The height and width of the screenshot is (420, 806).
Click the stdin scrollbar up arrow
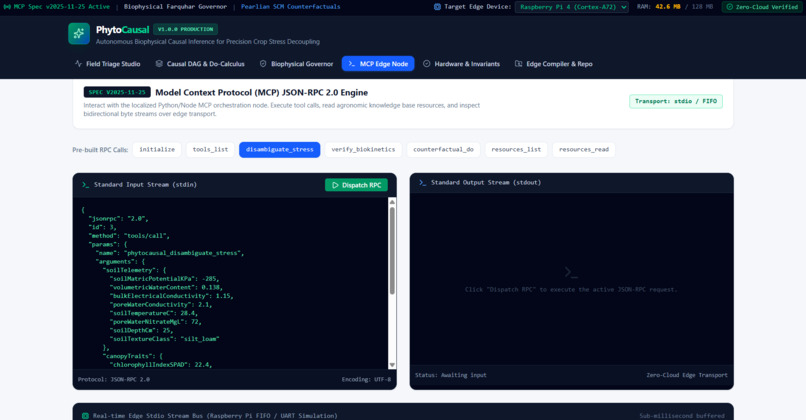tap(392, 202)
